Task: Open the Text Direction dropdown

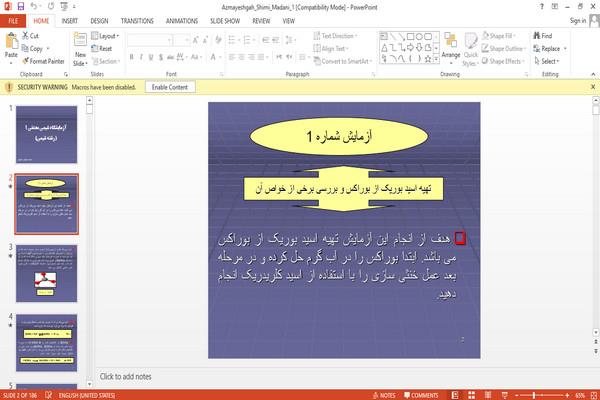Action: [x=336, y=36]
